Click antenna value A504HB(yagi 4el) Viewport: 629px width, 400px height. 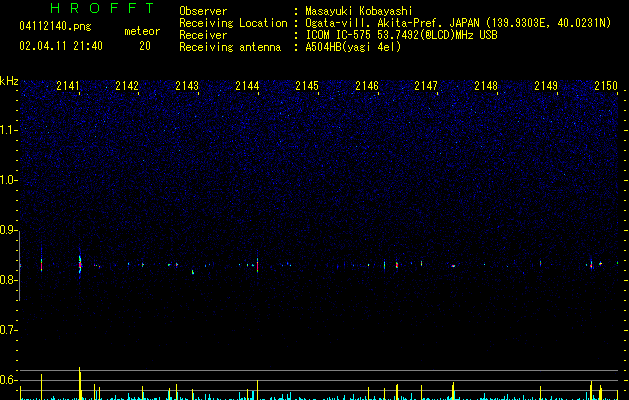point(353,47)
